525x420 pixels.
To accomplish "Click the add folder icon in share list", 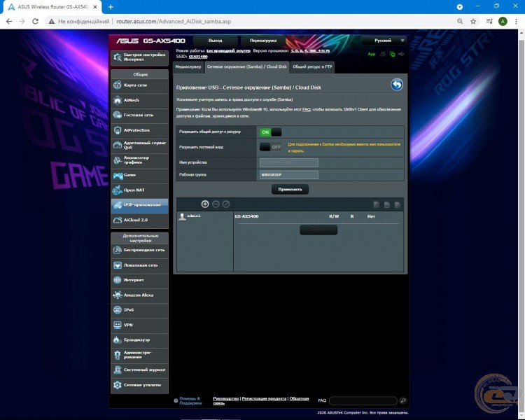I will coord(377,204).
